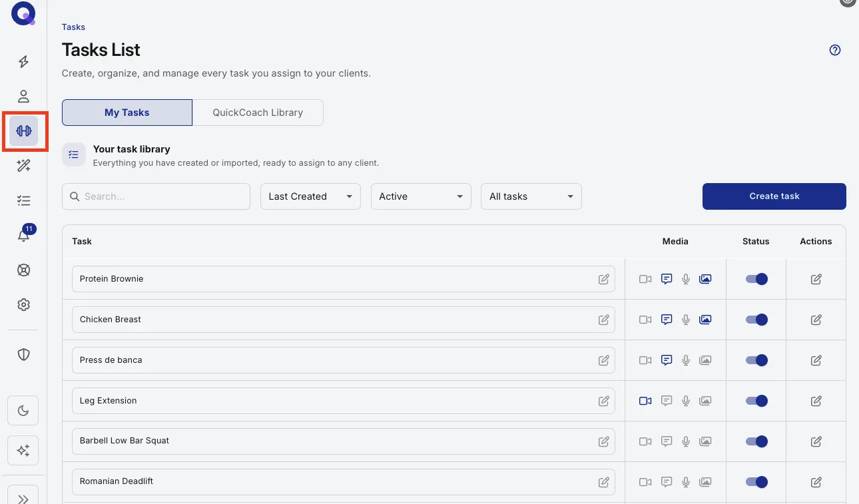
Task: Rename pencil inside Leg Extension name field
Action: (604, 401)
